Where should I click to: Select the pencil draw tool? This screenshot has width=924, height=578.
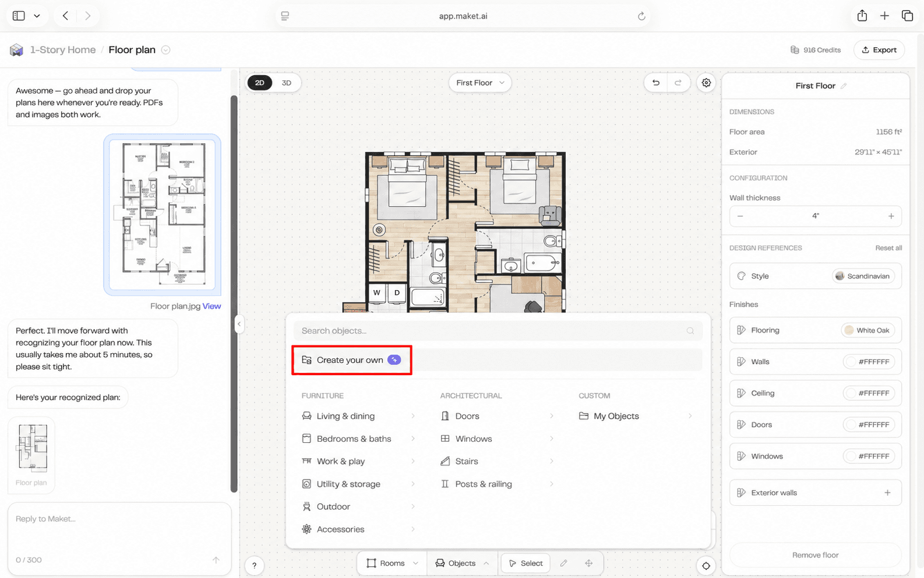563,563
